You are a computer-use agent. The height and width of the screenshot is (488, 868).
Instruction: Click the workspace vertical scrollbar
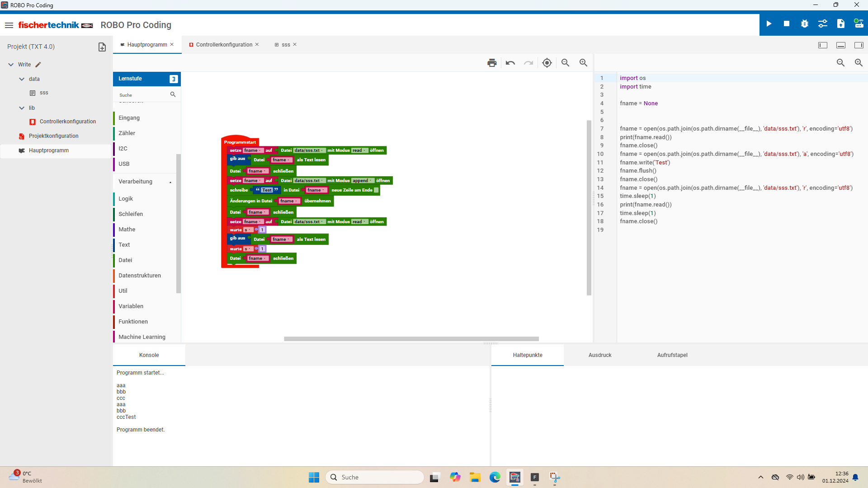click(589, 208)
